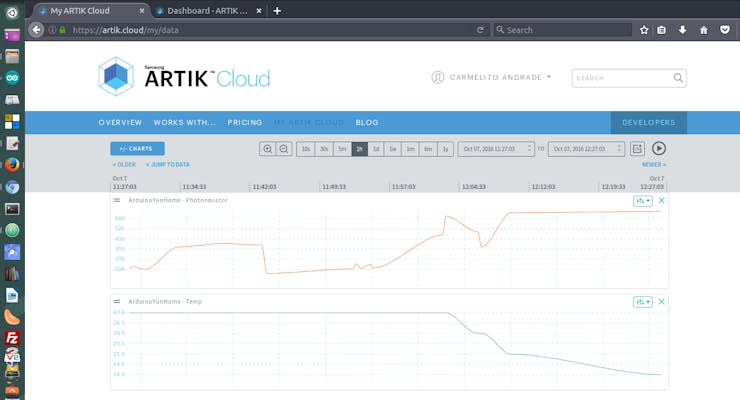
Task: Select the 1h time range
Action: click(x=360, y=149)
